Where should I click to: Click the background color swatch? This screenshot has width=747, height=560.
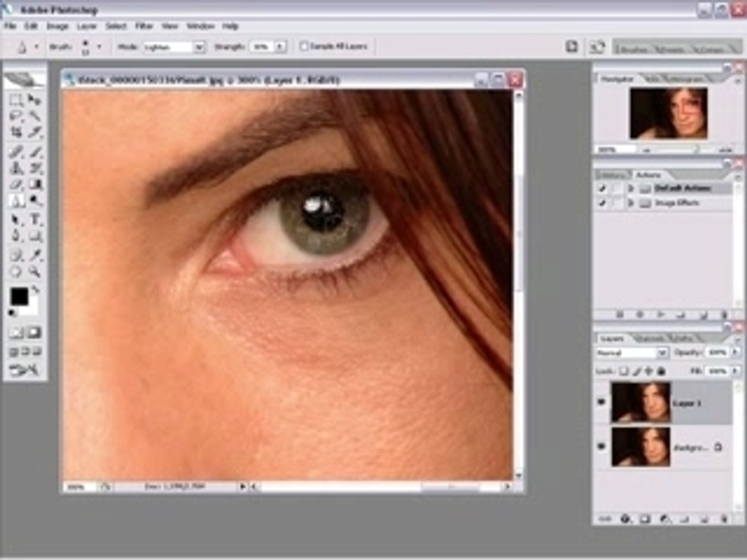pyautogui.click(x=33, y=310)
